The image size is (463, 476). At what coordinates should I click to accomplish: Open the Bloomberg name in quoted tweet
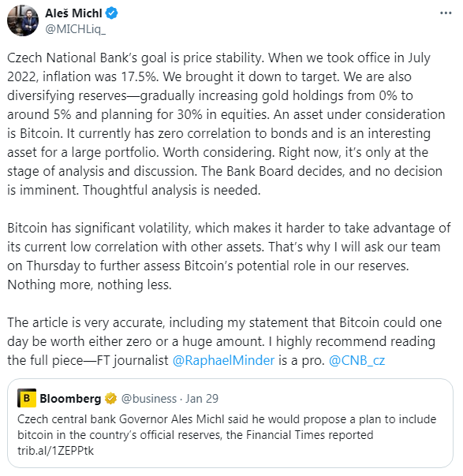coord(70,398)
